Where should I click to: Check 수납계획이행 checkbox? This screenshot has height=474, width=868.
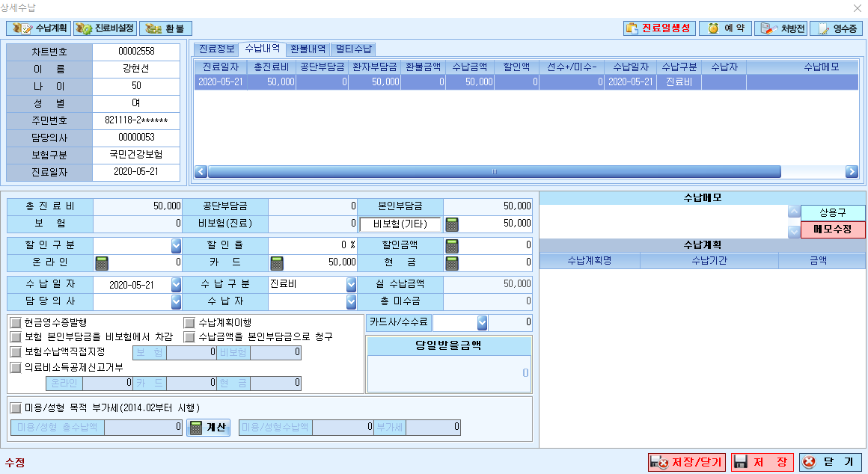pyautogui.click(x=190, y=322)
